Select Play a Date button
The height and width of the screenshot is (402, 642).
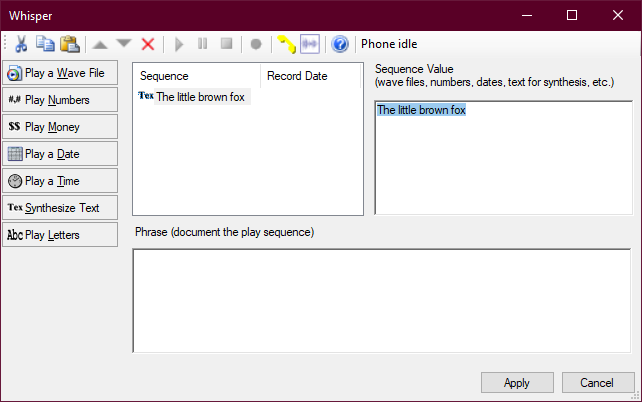tap(60, 154)
